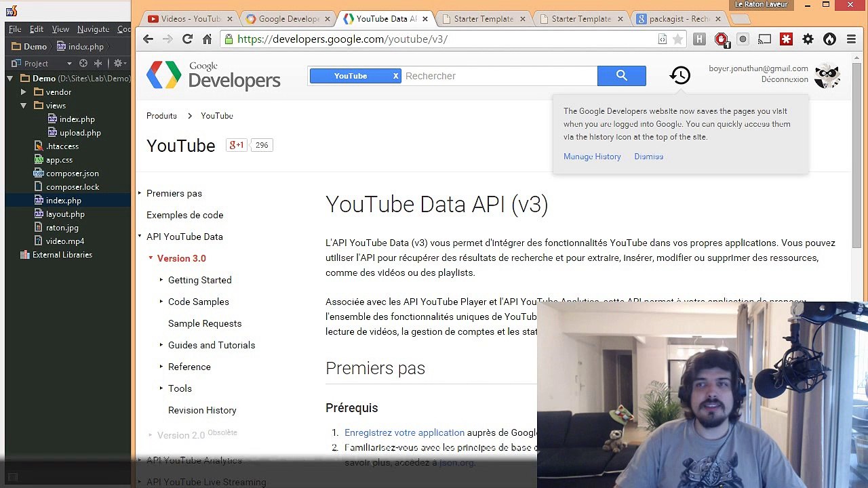868x488 pixels.
Task: Click the Google +1 button
Action: 236,145
